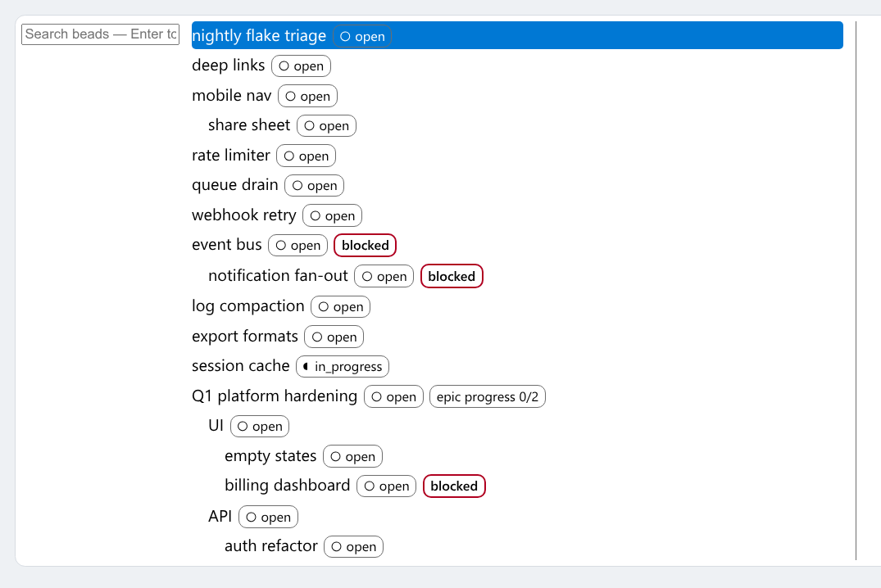Click the Search beads input field
Image resolution: width=881 pixels, height=588 pixels.
click(x=100, y=34)
